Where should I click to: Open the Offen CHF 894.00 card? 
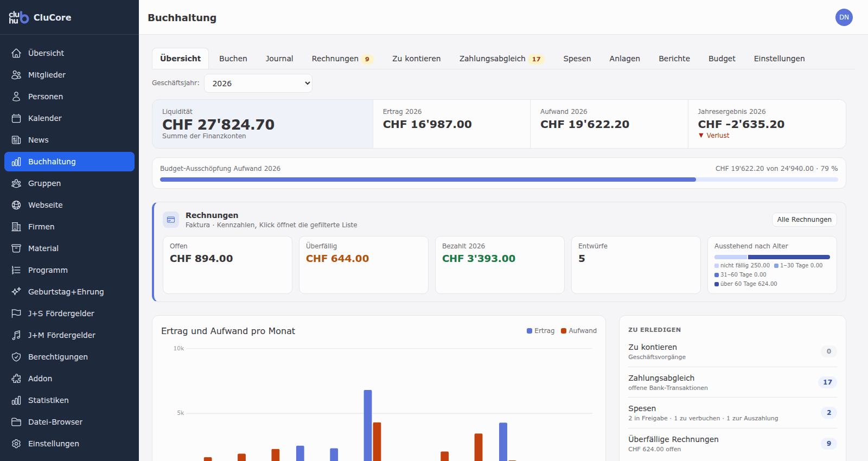pos(227,265)
